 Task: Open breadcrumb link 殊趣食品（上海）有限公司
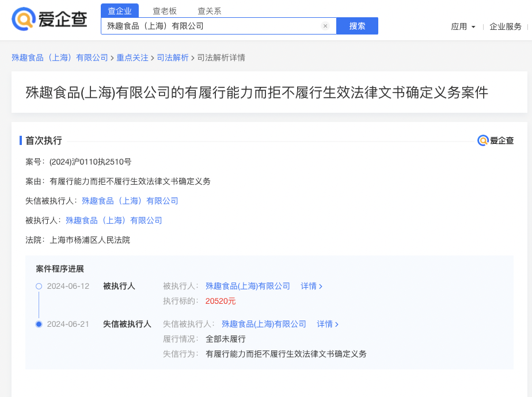[60, 58]
